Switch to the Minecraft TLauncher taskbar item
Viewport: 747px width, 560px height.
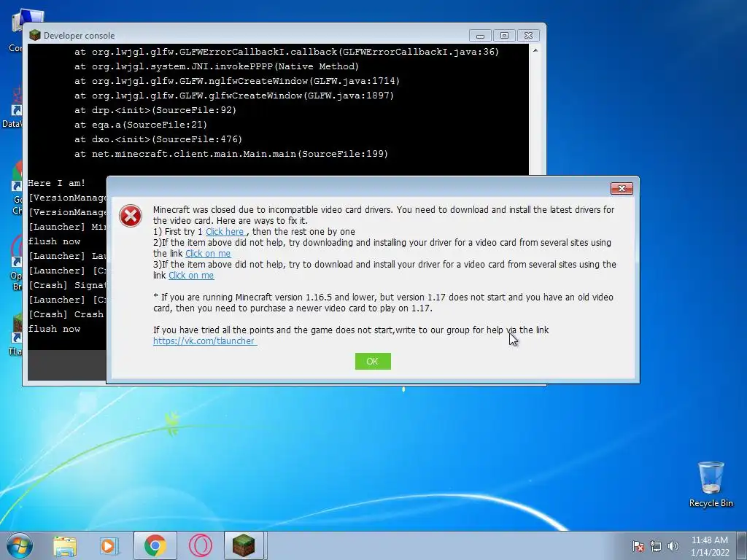[x=244, y=545]
